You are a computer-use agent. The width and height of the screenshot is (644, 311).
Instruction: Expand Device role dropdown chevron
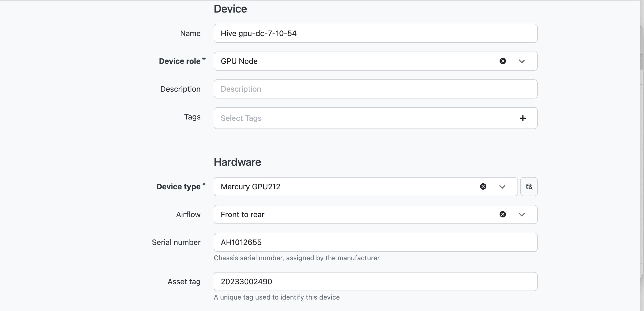[522, 61]
